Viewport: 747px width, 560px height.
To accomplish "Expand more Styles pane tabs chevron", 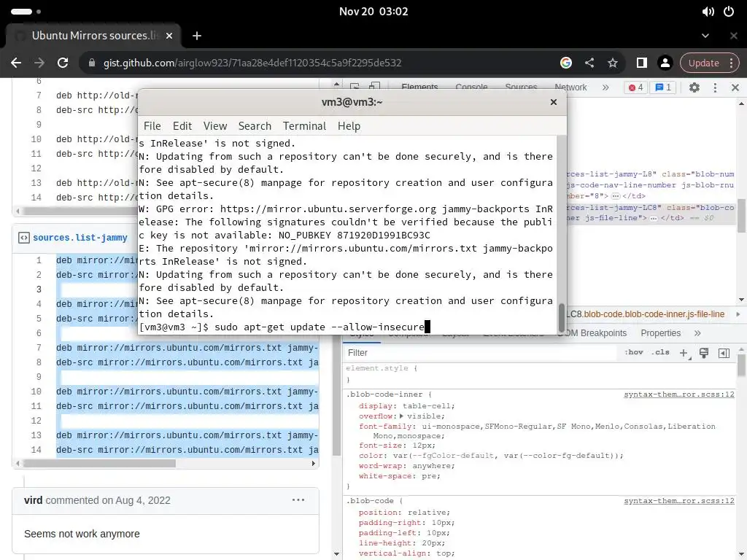I will pos(697,333).
